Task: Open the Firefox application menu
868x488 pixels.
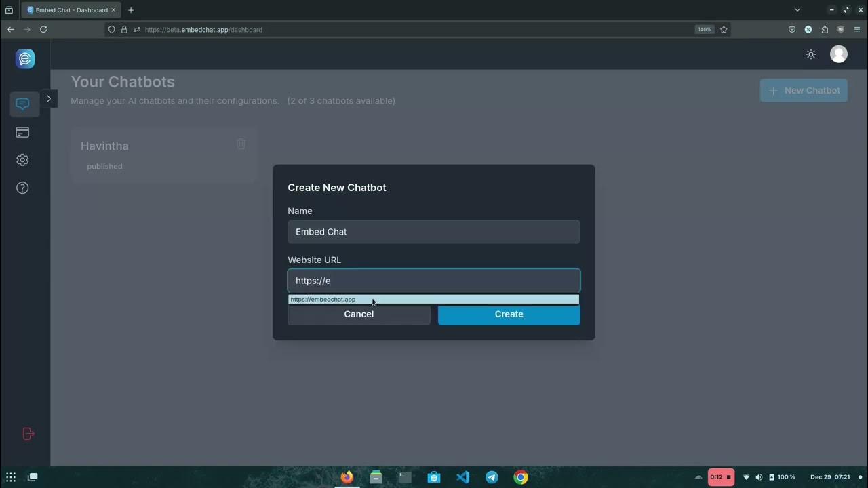Action: [857, 29]
